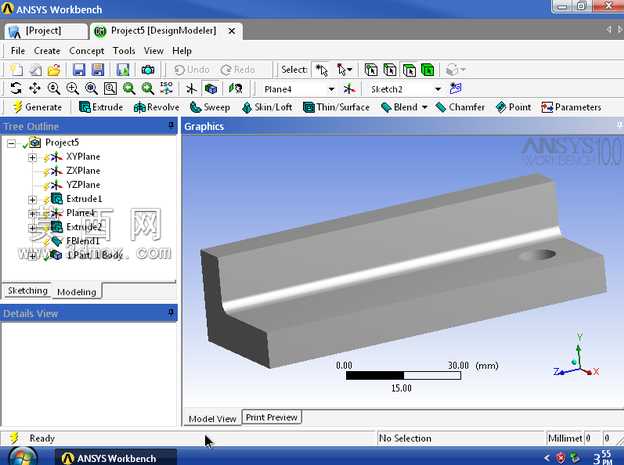This screenshot has height=465, width=624.
Task: Click the Look At face icon
Action: (x=236, y=88)
